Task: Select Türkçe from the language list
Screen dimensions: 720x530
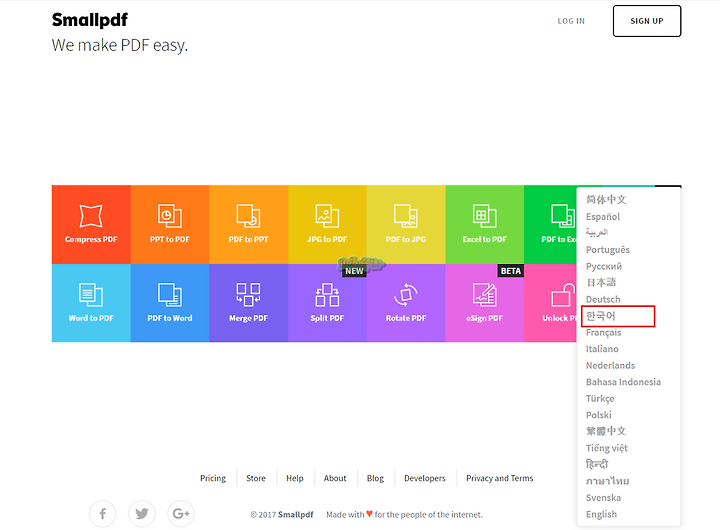Action: click(600, 399)
